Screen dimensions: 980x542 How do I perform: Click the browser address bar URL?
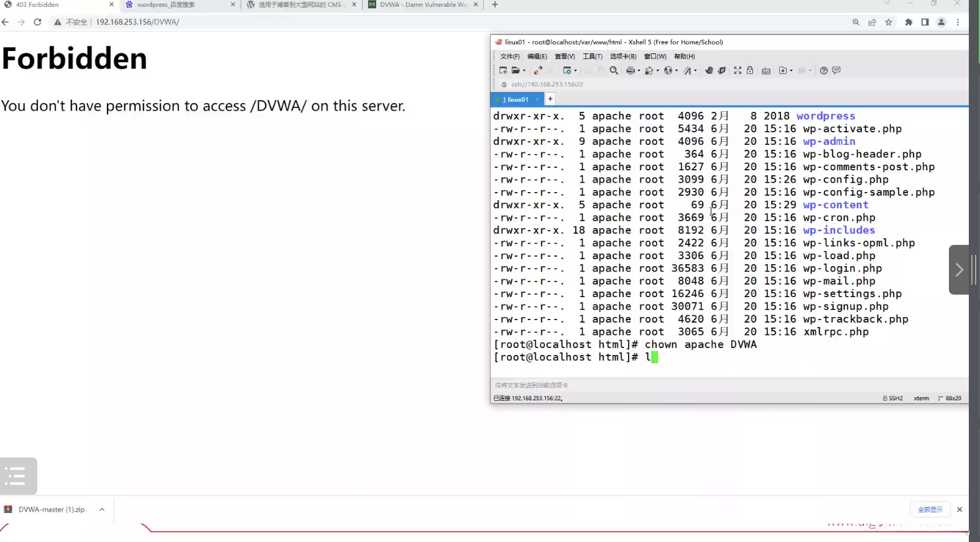coord(137,22)
